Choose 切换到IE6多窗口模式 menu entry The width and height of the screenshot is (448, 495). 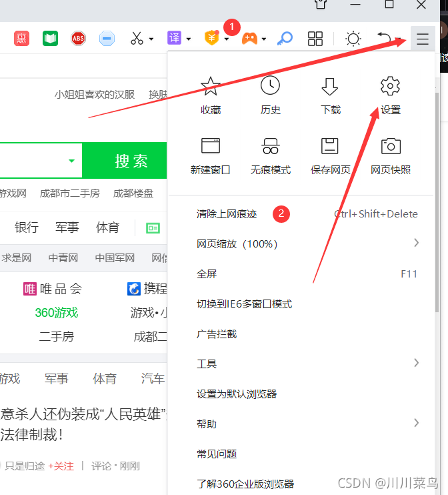click(301, 304)
